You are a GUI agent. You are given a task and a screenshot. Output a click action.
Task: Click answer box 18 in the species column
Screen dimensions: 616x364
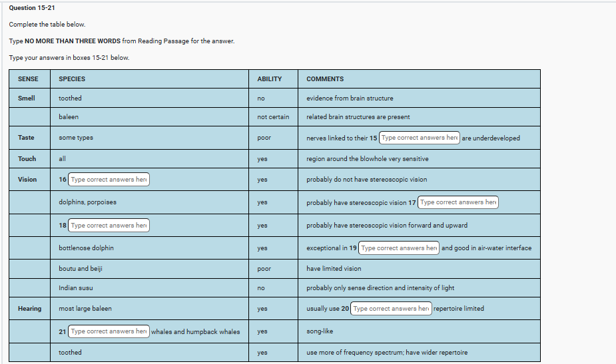point(109,226)
